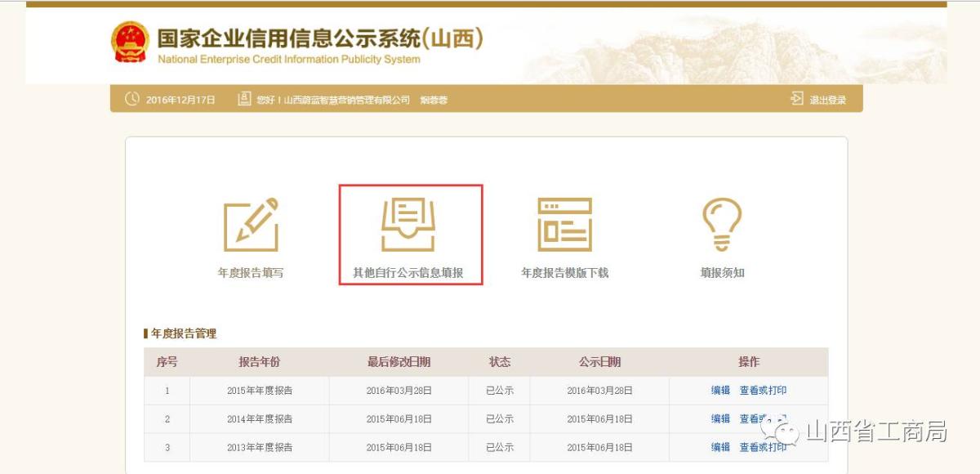This screenshot has width=980, height=474.
Task: Click the 年度报告模版下载 text label
Action: [x=564, y=273]
